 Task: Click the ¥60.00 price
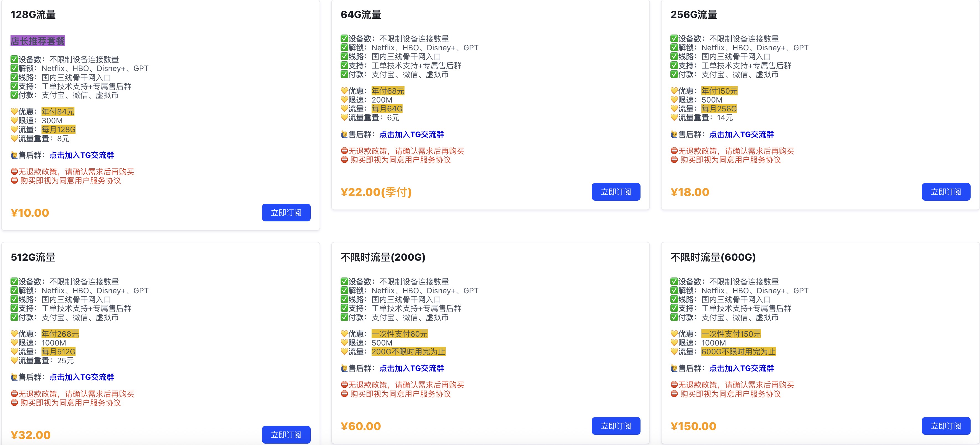click(361, 426)
